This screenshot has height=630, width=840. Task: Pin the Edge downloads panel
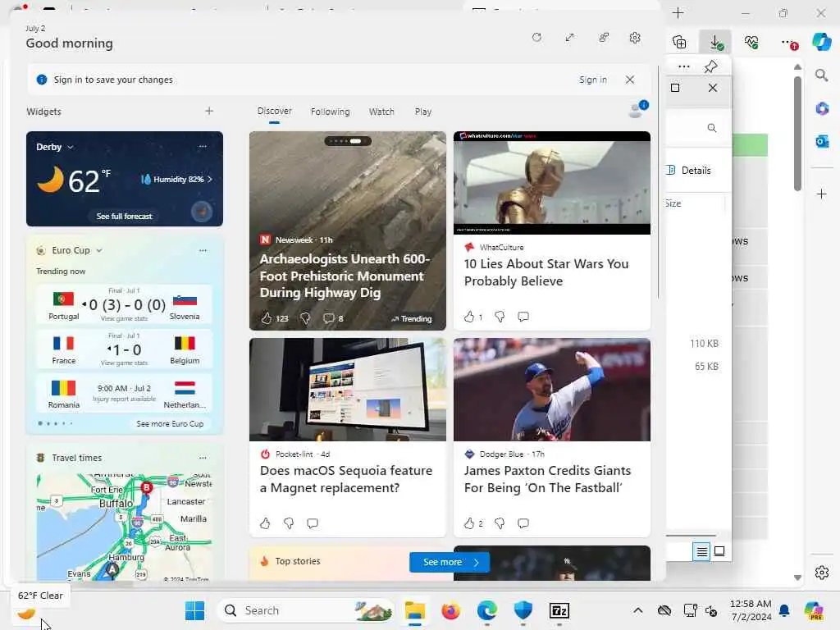click(x=711, y=66)
